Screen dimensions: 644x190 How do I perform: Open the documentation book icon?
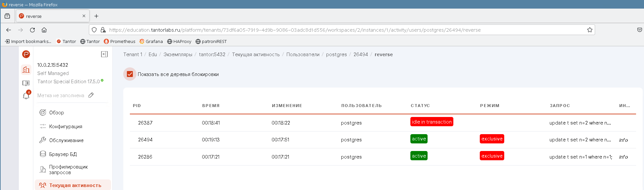26,83
